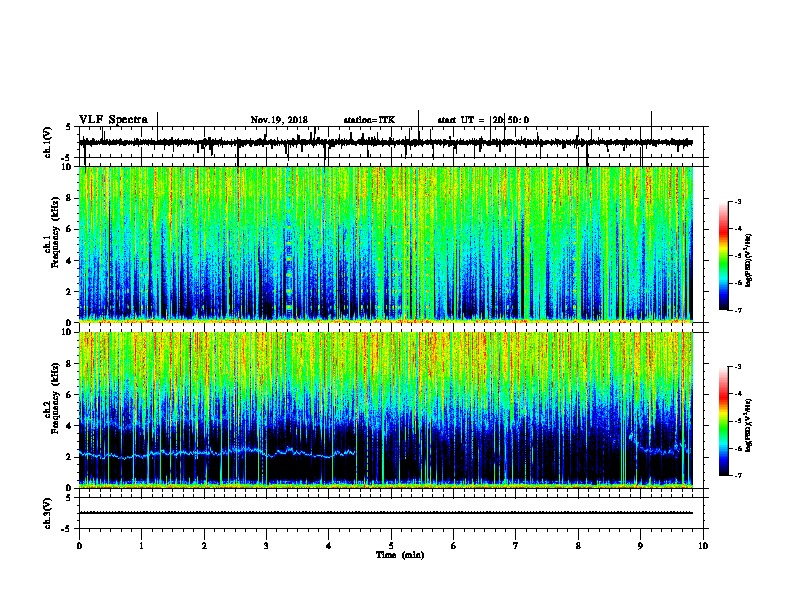Screen dimensions: 792x612
Task: Select the "start UT = 20:50:0" text
Action: click(483, 120)
